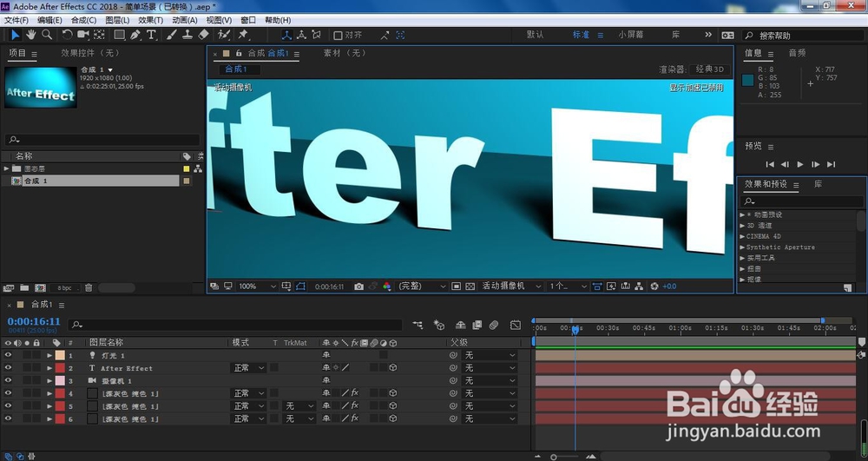The image size is (868, 461).
Task: Toggle visibility of layer 6 solid
Action: click(8, 419)
